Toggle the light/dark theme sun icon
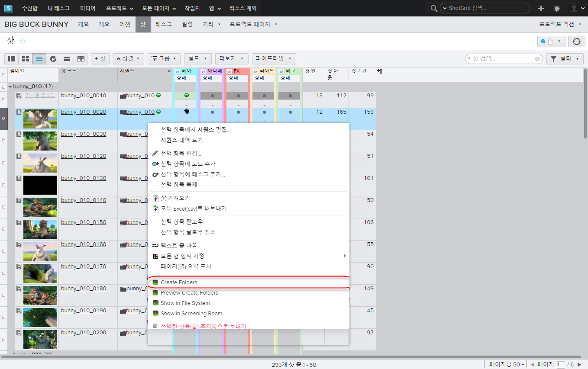Viewport: 588px width, 369px height. (556, 8)
